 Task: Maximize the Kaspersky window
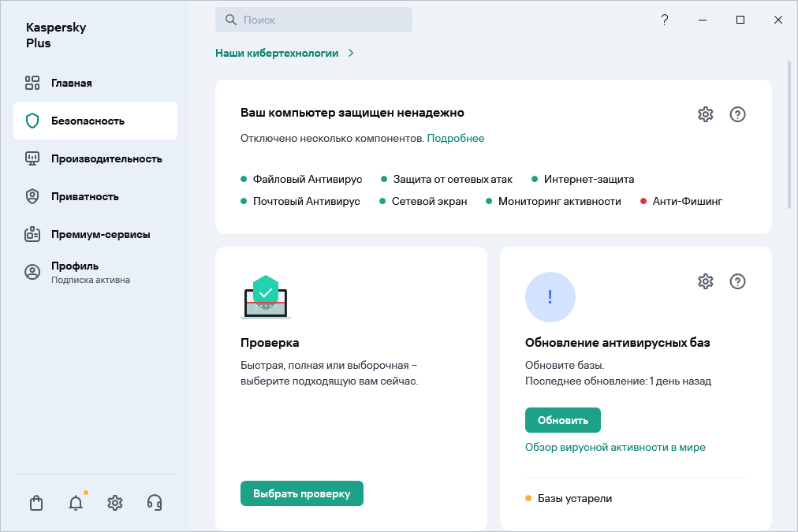pos(740,20)
